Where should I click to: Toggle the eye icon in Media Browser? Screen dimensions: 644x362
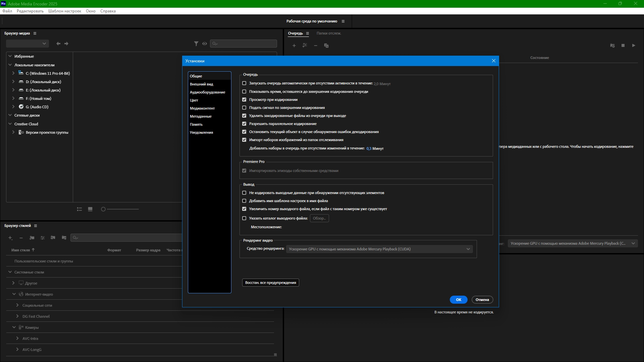205,44
